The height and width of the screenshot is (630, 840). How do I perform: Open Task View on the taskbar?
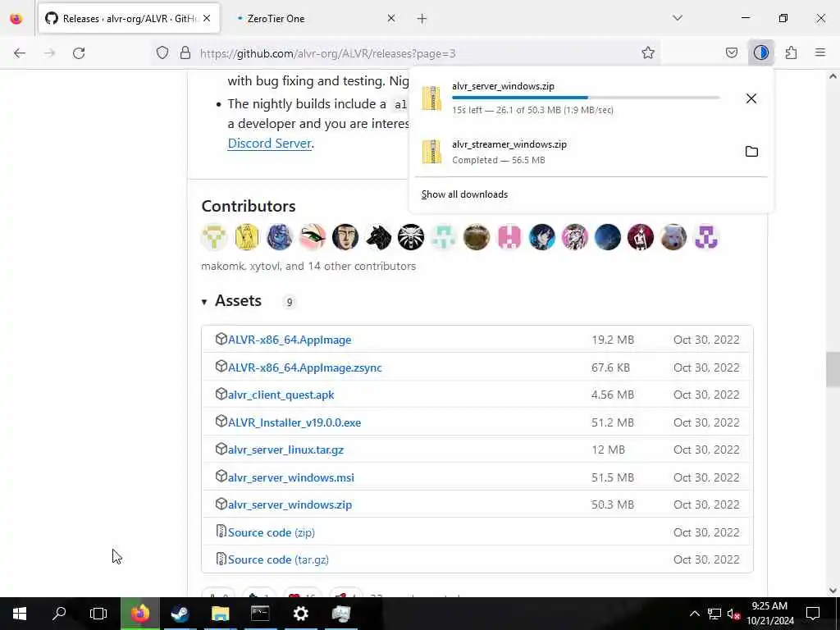(x=98, y=614)
